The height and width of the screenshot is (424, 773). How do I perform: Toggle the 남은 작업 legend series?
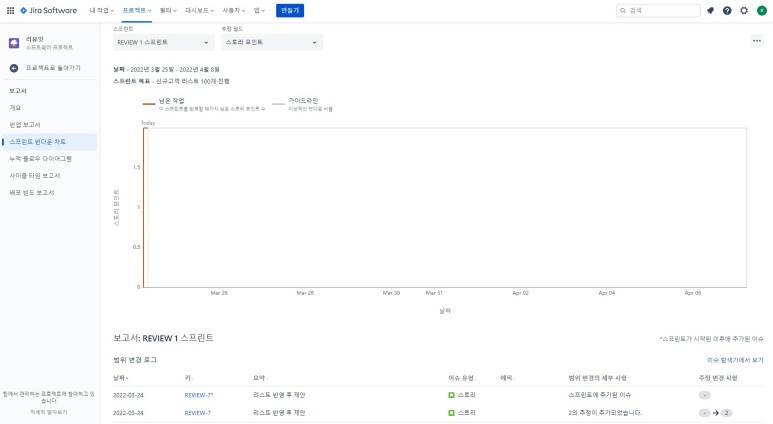[172, 101]
